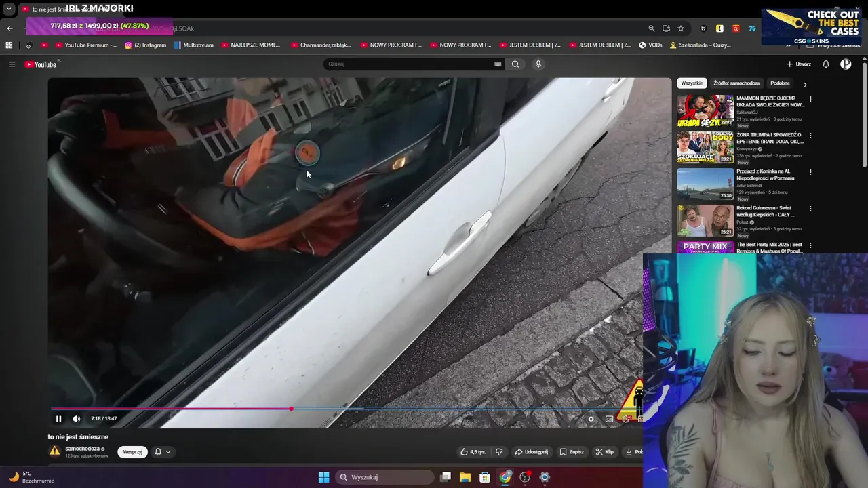Screen dimensions: 868x488
Task: Open options menu for ŻONA TRUMPA video
Action: tap(810, 136)
